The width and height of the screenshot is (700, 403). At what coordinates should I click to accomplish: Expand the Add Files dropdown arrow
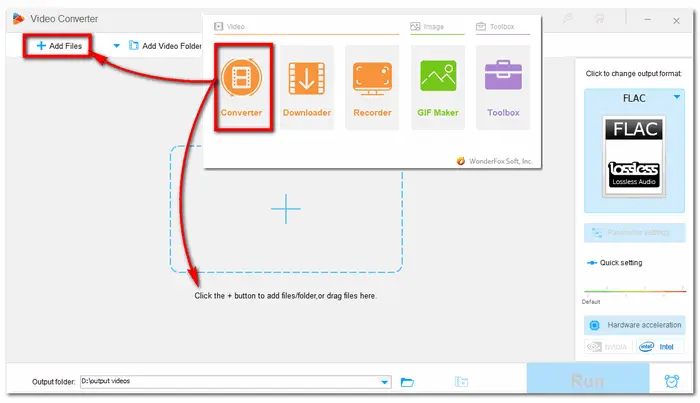[117, 46]
